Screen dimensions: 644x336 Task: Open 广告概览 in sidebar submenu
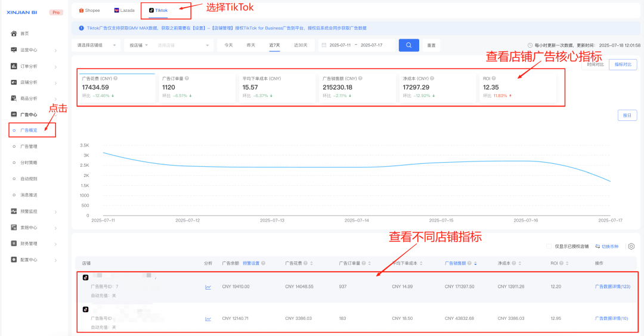[29, 130]
